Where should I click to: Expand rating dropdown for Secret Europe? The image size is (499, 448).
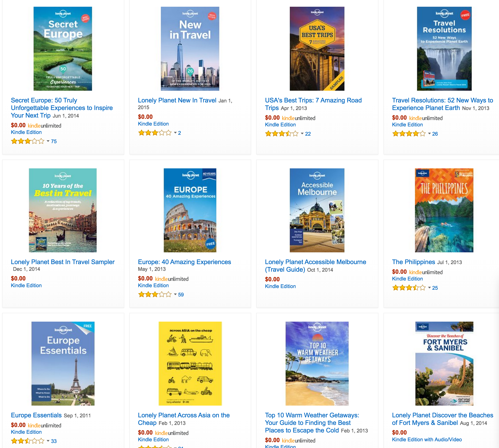tap(48, 141)
